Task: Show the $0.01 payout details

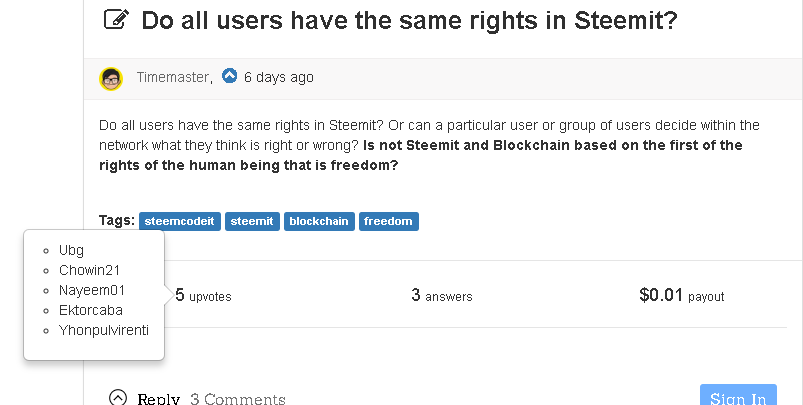Action: (x=681, y=296)
